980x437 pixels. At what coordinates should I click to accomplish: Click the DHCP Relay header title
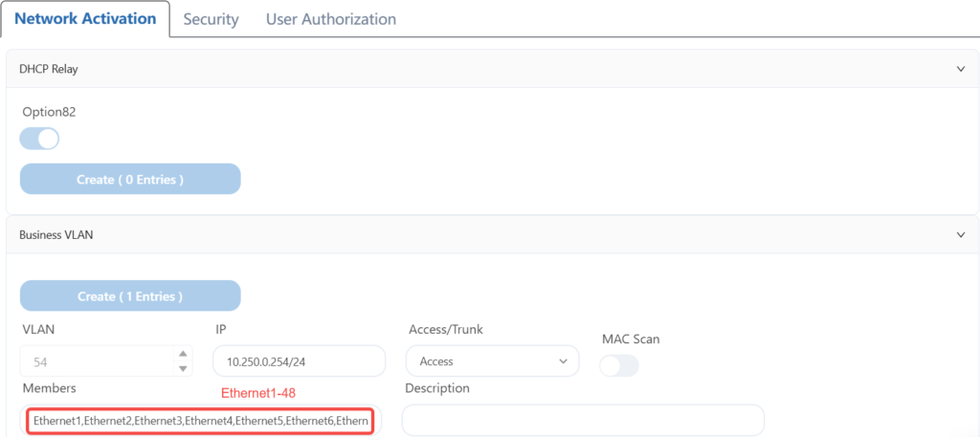point(49,69)
